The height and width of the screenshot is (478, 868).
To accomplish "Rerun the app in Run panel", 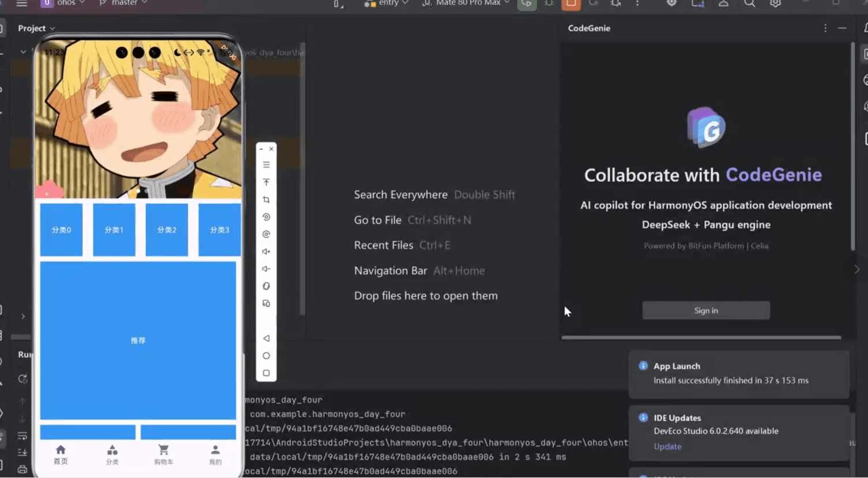I will 22,379.
